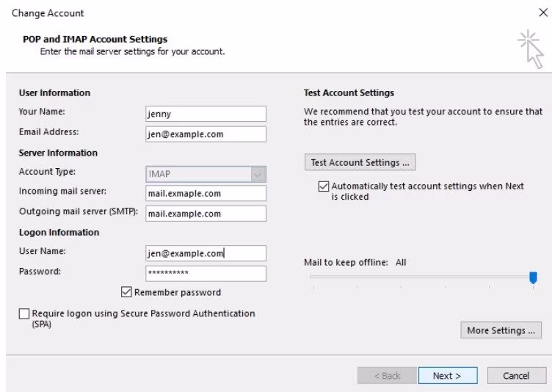
Task: Click the Mail to keep offline slider track
Action: [418, 277]
